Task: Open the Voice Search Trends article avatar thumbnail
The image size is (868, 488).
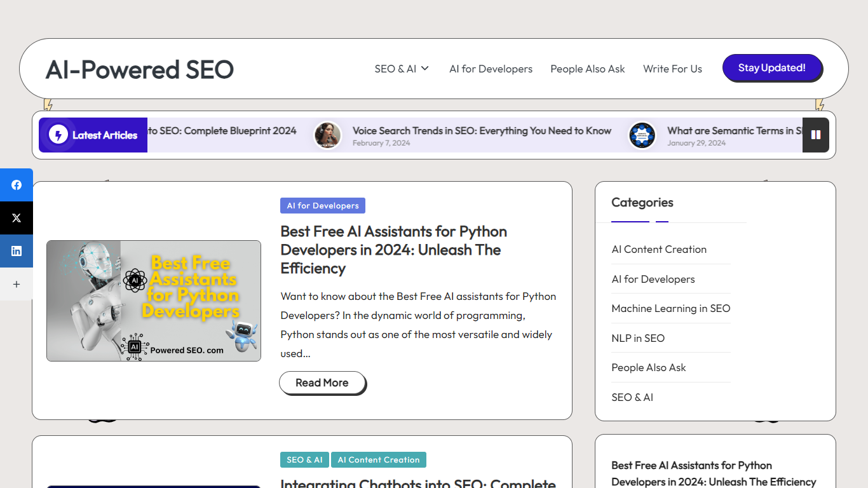Action: [x=328, y=135]
